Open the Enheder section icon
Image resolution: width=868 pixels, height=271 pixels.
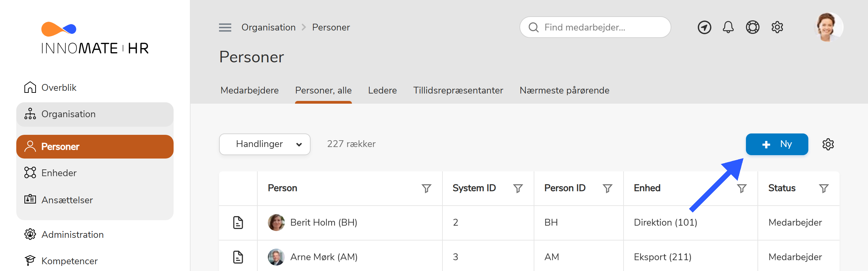coord(30,173)
